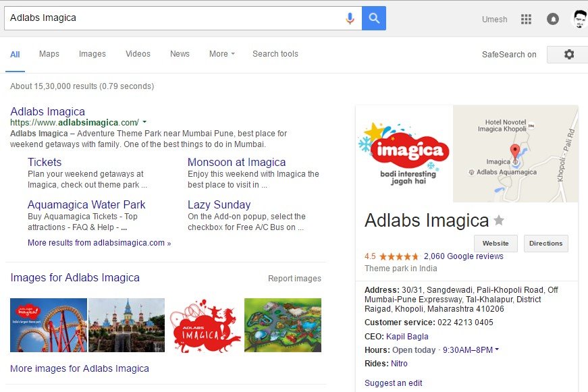
Task: Open the Nitro rides link
Action: 399,364
